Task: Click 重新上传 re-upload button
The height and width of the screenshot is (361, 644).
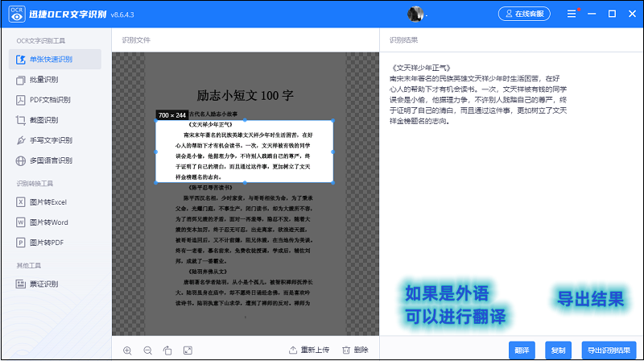Action: (x=309, y=350)
